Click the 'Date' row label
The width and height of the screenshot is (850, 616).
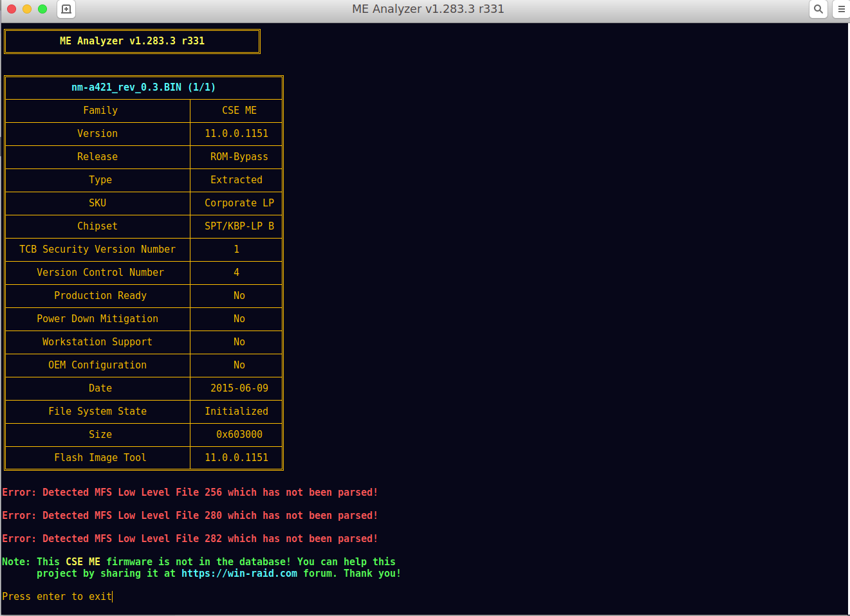[100, 388]
